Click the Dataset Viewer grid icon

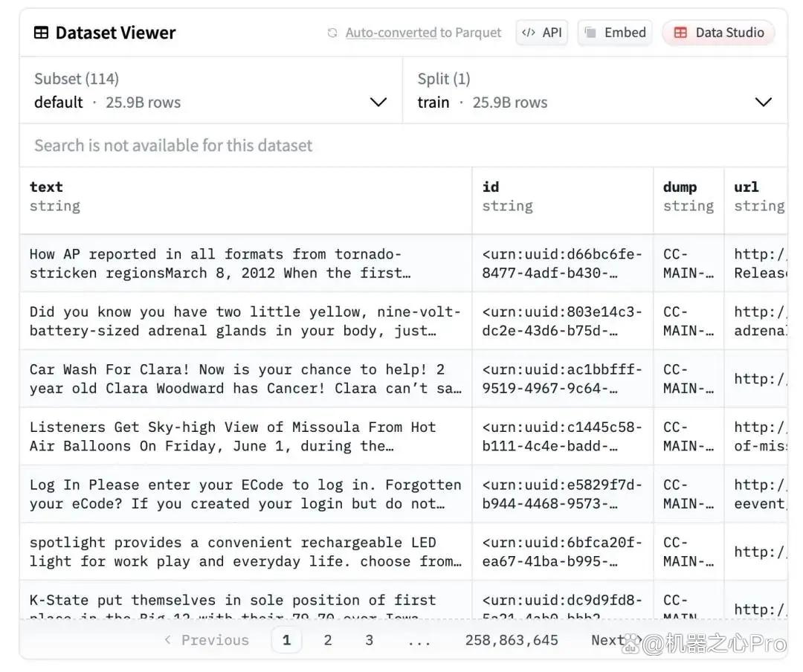click(x=41, y=33)
